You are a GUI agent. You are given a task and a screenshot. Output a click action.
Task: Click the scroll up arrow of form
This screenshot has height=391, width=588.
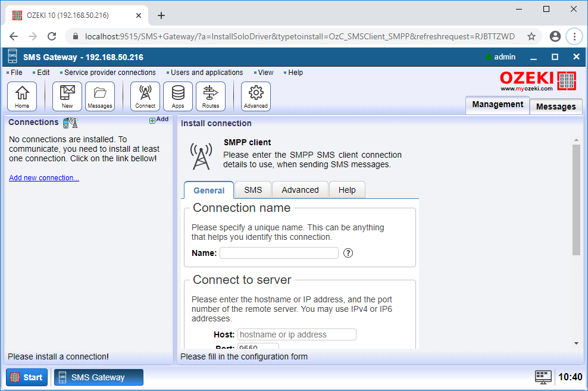576,140
